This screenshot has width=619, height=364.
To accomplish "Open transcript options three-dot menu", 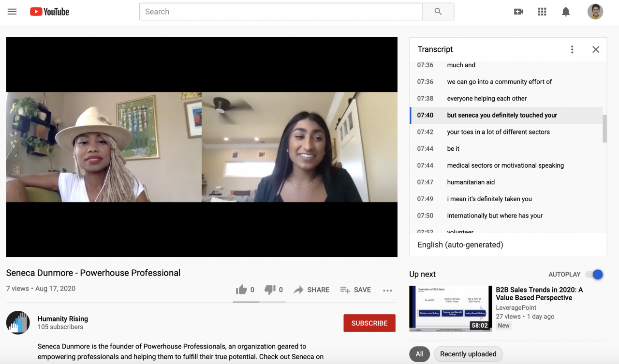I will (572, 49).
